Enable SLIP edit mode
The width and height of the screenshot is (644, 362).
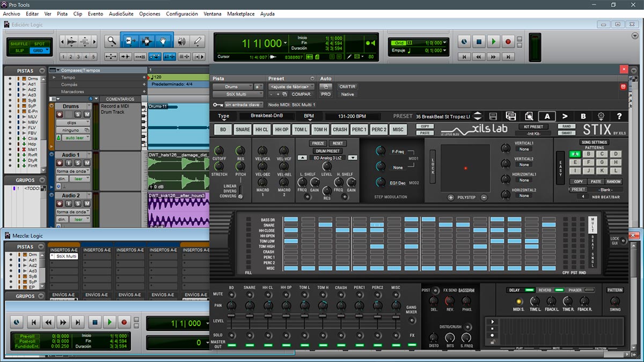coord(19,50)
